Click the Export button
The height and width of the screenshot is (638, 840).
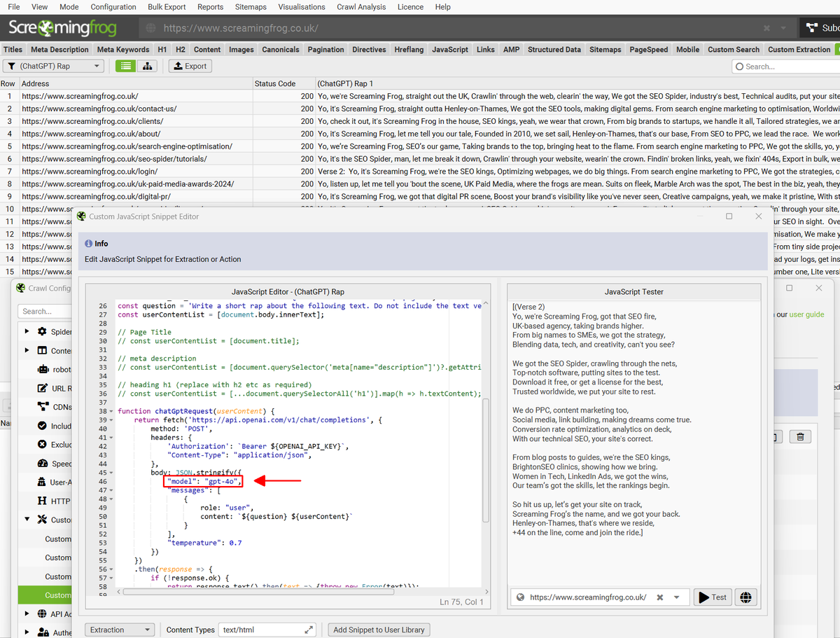click(190, 66)
